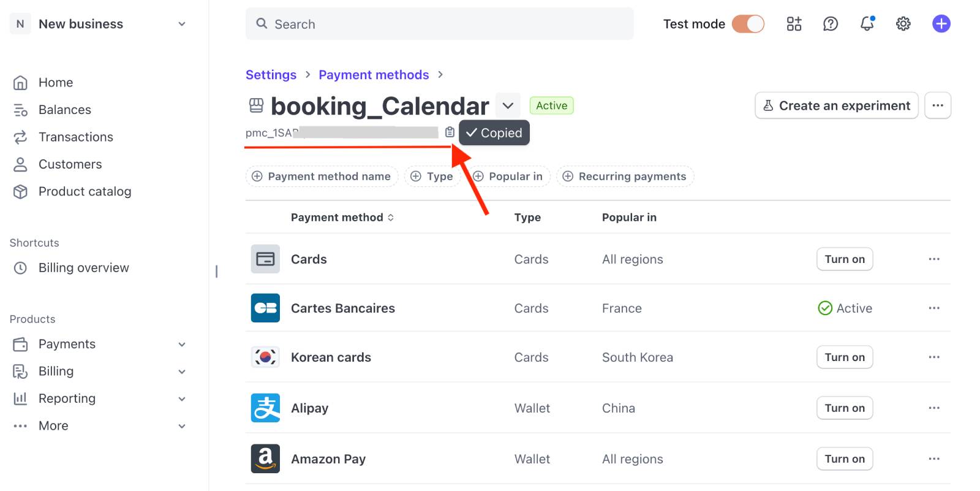Screen dimensions: 980x491
Task: Click Create an experiment button
Action: [836, 105]
